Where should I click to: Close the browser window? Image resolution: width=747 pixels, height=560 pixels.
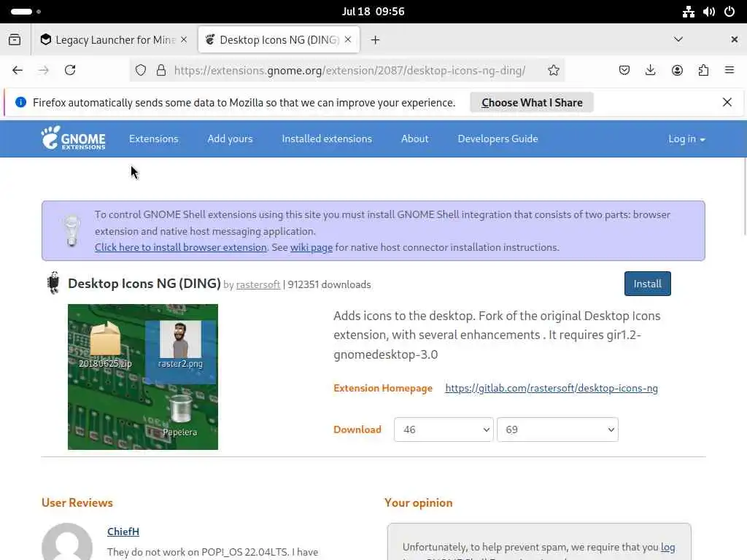tap(734, 39)
